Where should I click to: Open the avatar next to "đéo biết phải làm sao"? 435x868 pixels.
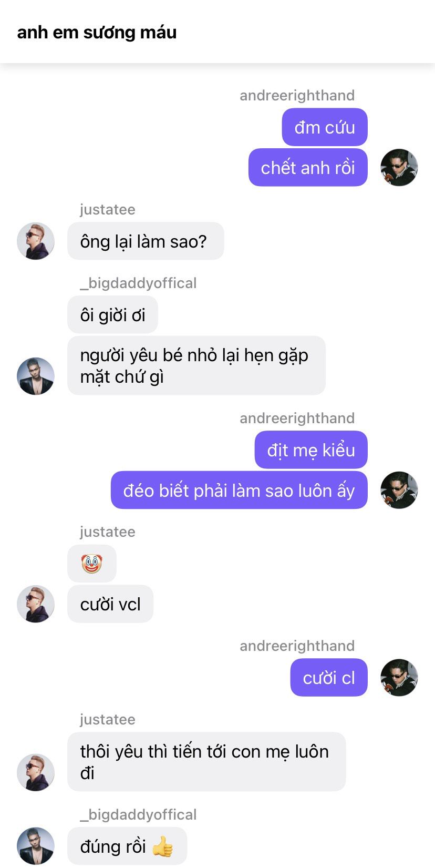[399, 490]
